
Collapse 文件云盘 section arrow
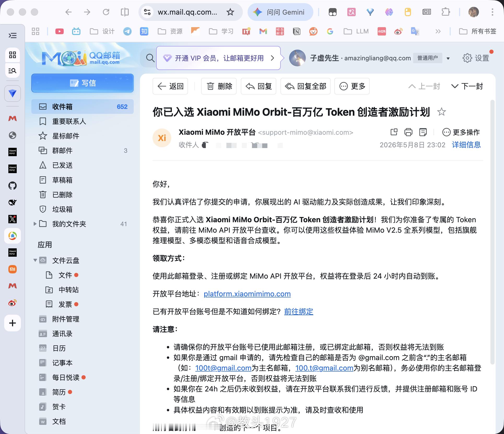coord(35,260)
